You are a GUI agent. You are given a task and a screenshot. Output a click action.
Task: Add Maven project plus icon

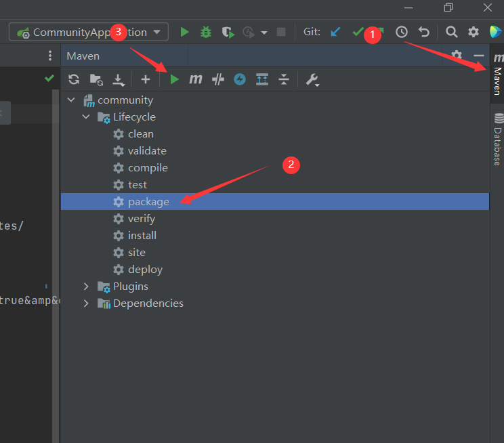(x=146, y=79)
